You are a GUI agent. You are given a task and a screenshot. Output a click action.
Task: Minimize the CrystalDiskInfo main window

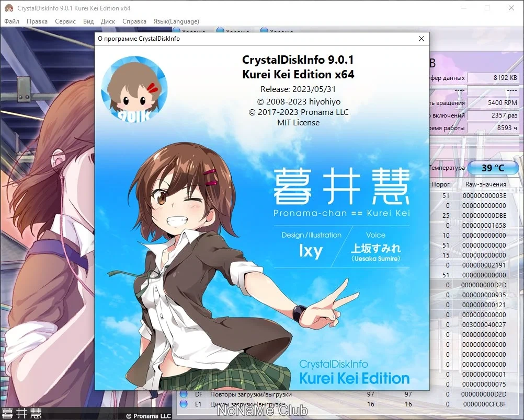(x=464, y=8)
